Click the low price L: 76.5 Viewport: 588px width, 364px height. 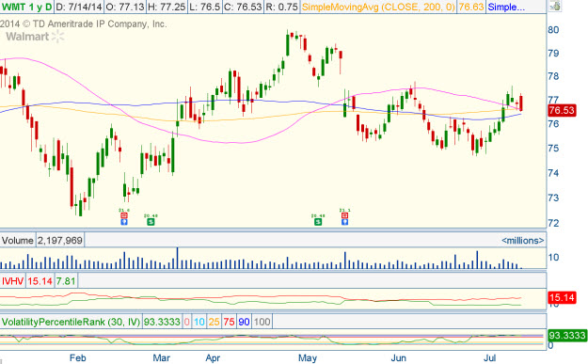tap(204, 7)
